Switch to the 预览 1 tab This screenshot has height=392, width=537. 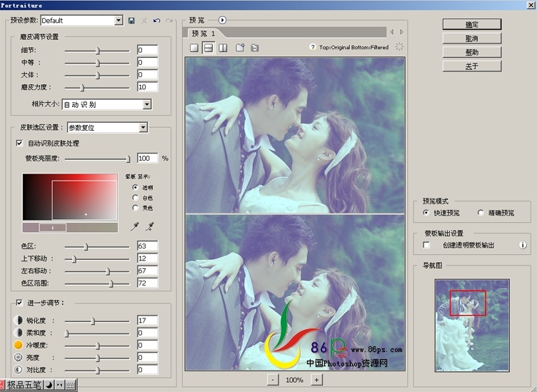[x=204, y=34]
